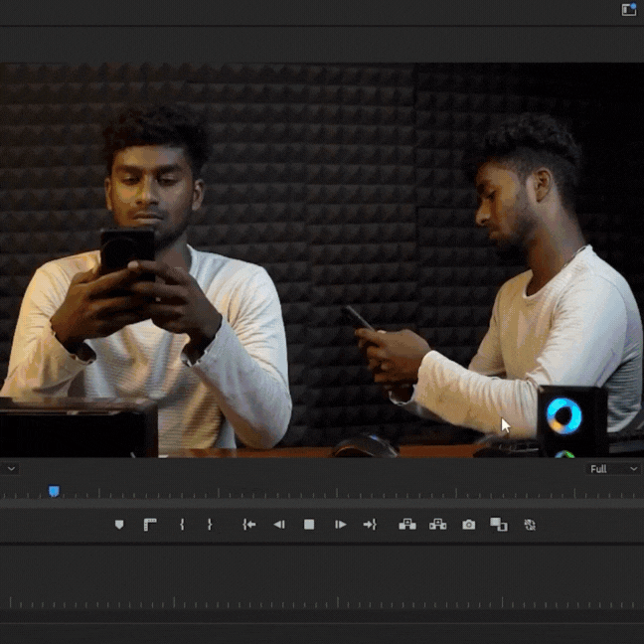Step back one frame
The image size is (644, 644).
point(279,525)
